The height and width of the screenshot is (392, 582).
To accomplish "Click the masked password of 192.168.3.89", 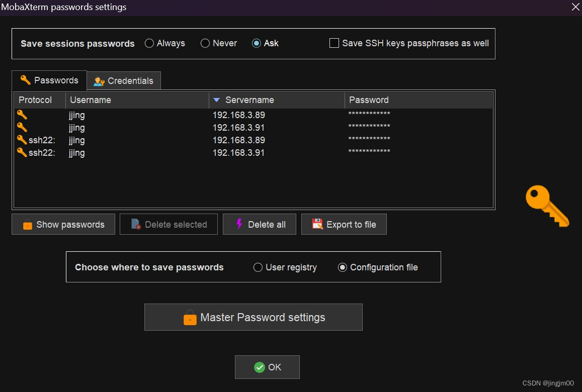I will [370, 115].
